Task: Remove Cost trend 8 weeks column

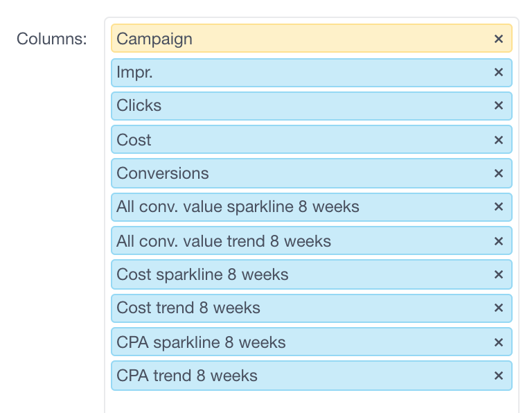Action: pyautogui.click(x=498, y=308)
